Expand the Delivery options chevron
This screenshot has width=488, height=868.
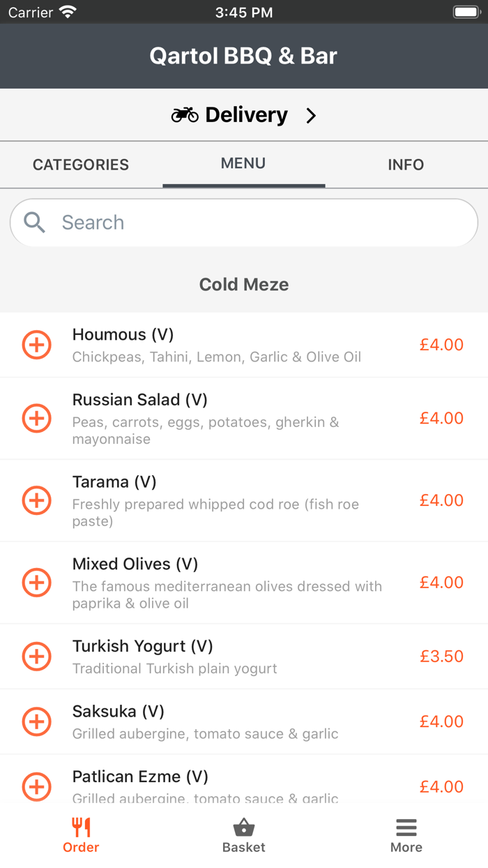click(311, 114)
